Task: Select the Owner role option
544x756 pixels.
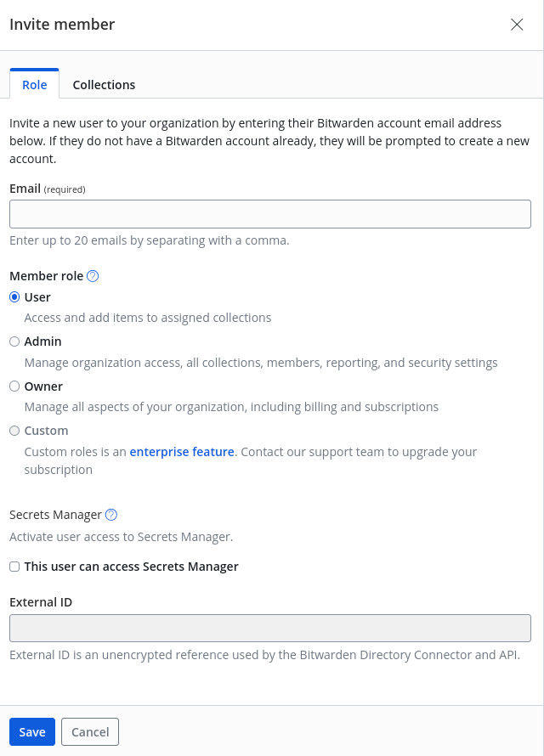Action: tap(14, 386)
